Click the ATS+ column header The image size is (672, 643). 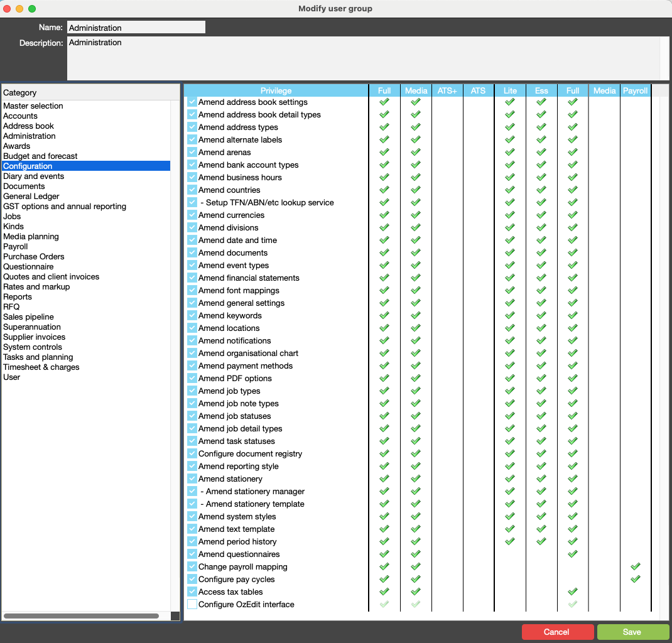447,90
